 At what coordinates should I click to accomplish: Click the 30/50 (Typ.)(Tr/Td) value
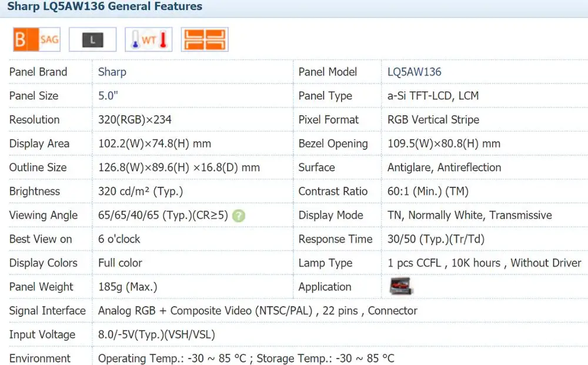click(x=436, y=239)
